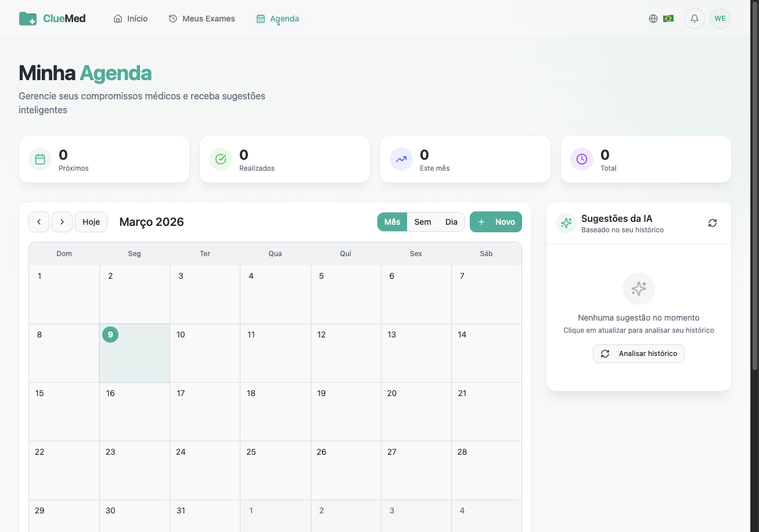Image resolution: width=759 pixels, height=532 pixels.
Task: Switch calendar to Dia view
Action: tap(451, 222)
